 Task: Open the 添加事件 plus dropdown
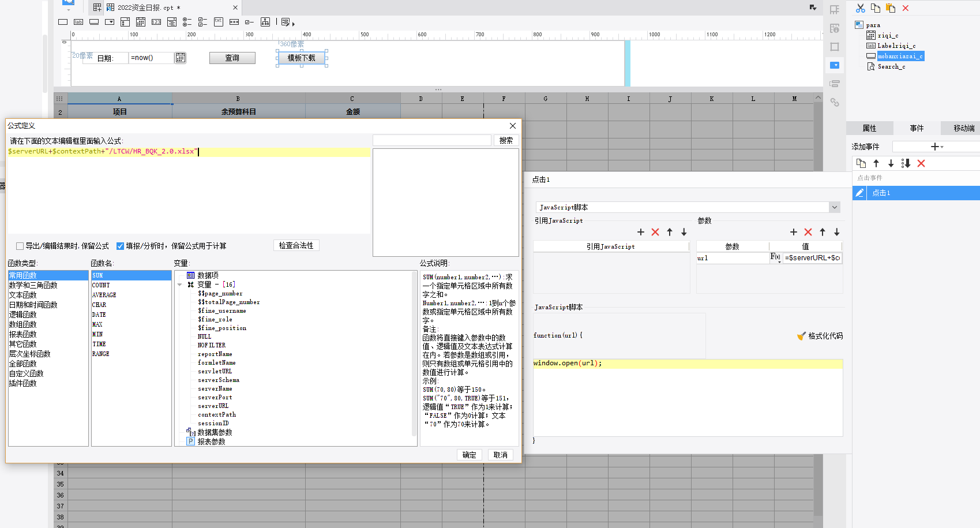937,147
